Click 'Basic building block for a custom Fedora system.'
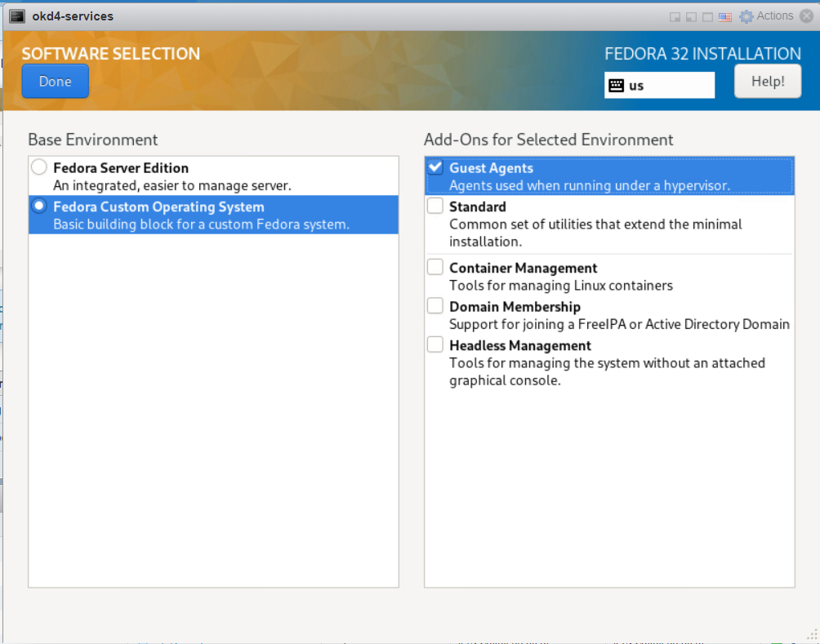 click(202, 224)
